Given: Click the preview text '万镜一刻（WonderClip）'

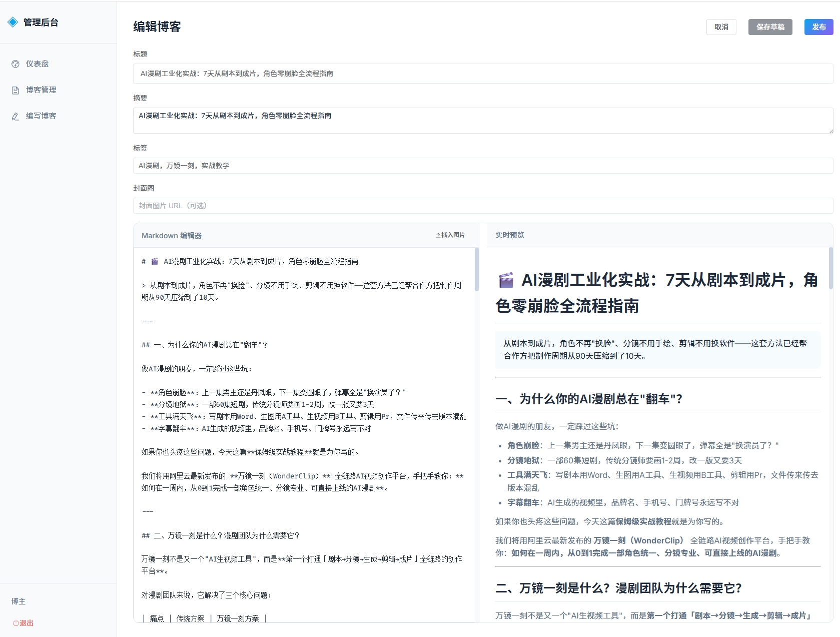Looking at the screenshot, I should point(639,540).
